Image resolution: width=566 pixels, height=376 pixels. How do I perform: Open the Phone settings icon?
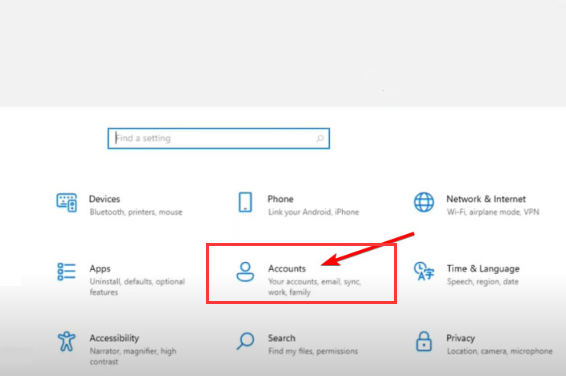(x=245, y=202)
